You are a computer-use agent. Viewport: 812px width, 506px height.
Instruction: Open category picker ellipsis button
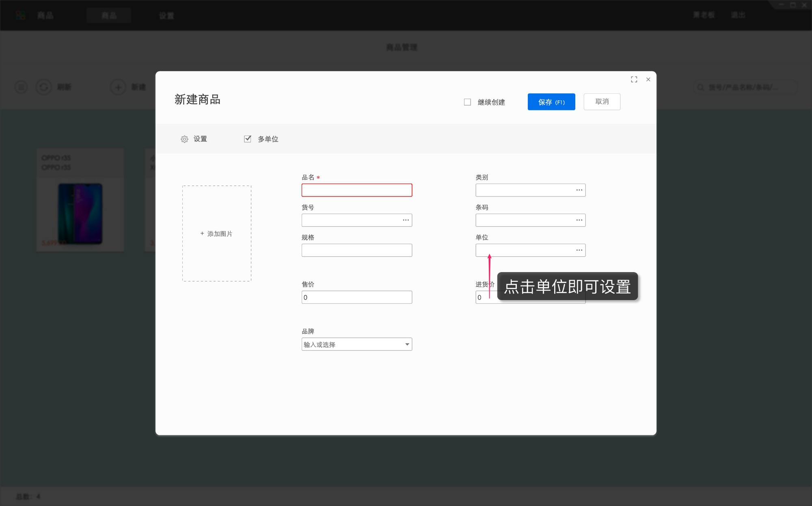click(579, 190)
